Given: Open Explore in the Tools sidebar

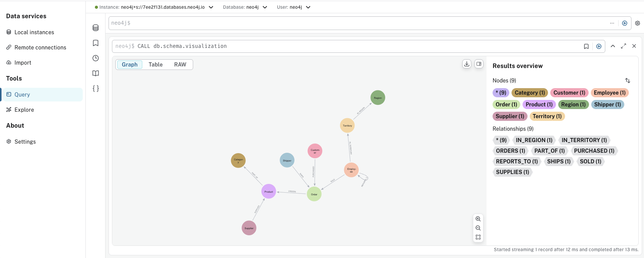Looking at the screenshot, I should point(24,110).
